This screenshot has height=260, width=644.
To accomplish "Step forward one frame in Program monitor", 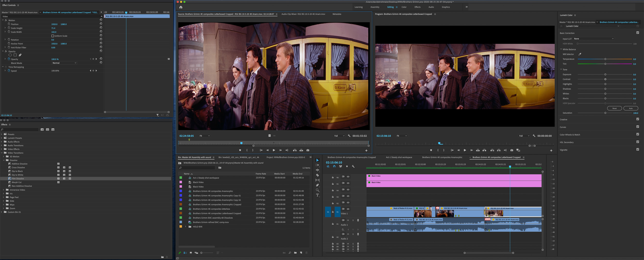I will (471, 150).
